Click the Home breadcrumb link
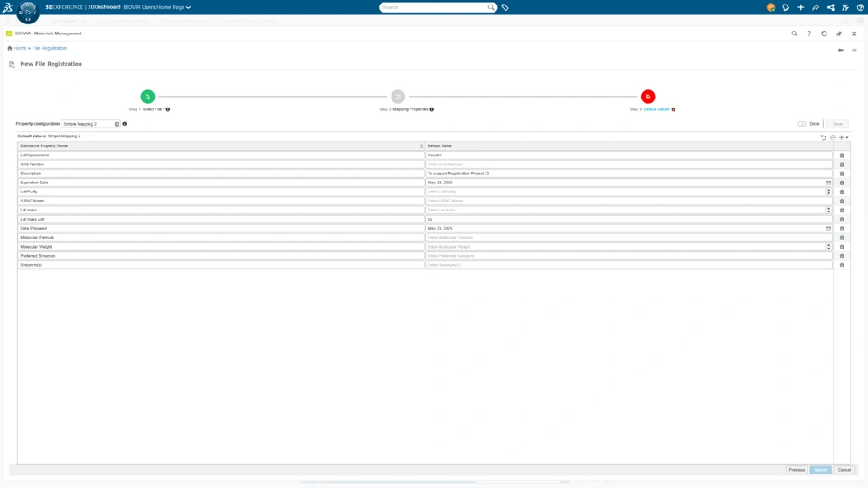Viewport: 868px width, 488px height. [20, 48]
